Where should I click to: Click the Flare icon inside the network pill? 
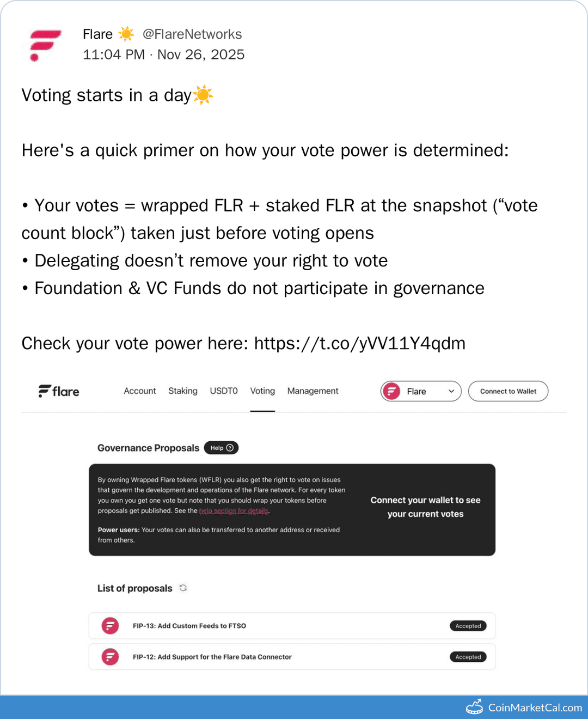pos(391,391)
